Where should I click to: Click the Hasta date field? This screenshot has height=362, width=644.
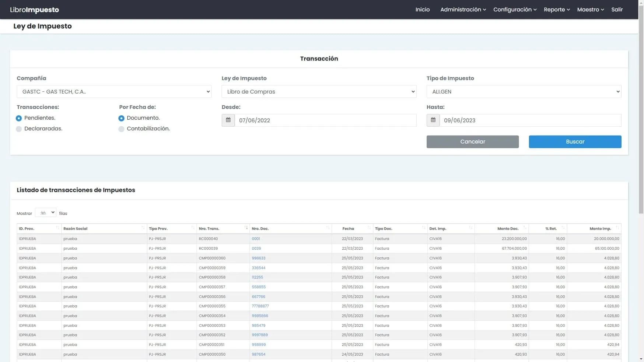530,120
